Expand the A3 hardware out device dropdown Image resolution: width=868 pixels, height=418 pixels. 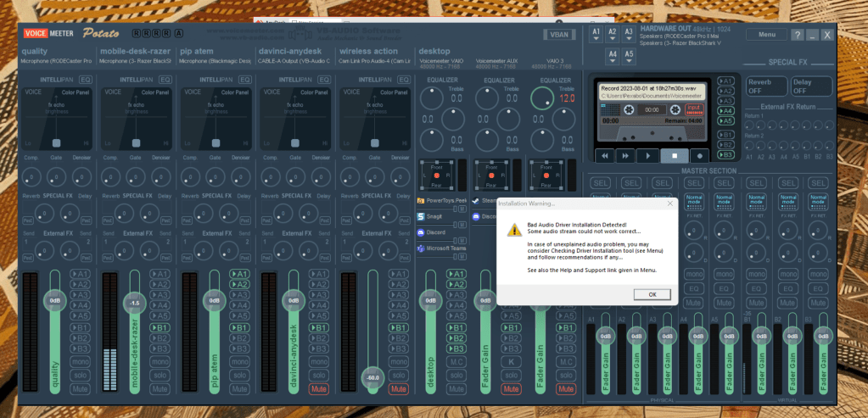click(x=629, y=34)
